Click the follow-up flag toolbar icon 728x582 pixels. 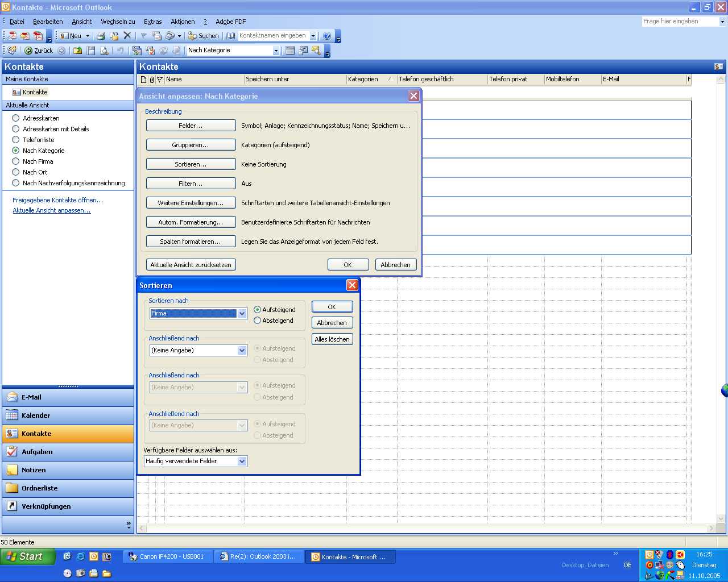(x=143, y=36)
